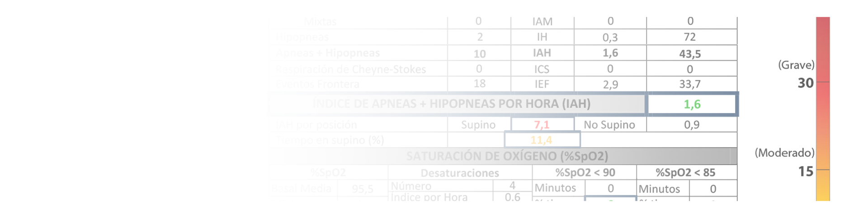Select the IAH index label cell
This screenshot has height=218, width=868.
tap(542, 53)
